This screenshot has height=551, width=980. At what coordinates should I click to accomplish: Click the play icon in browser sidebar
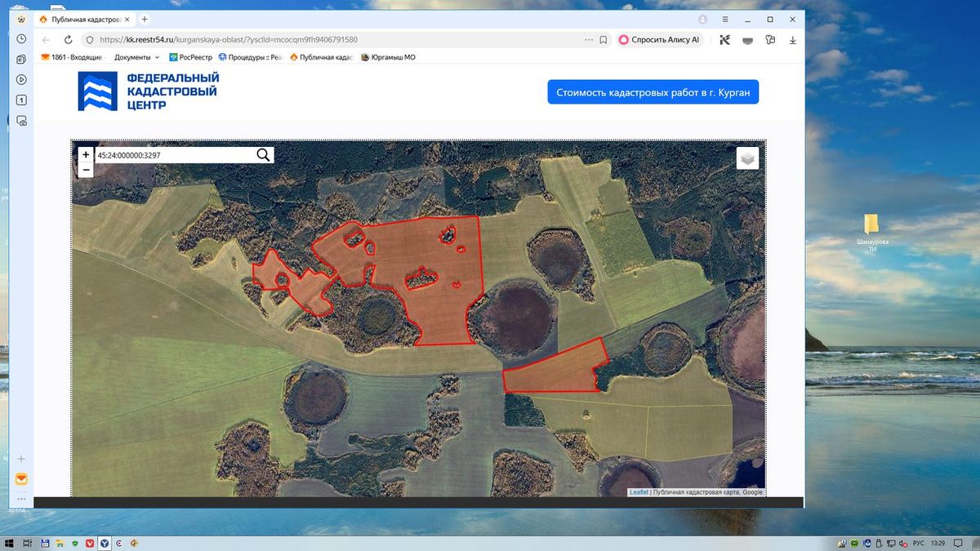coord(21,79)
